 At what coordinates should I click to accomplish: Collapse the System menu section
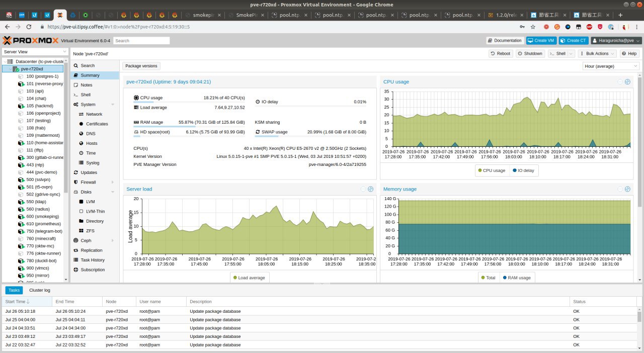(113, 105)
